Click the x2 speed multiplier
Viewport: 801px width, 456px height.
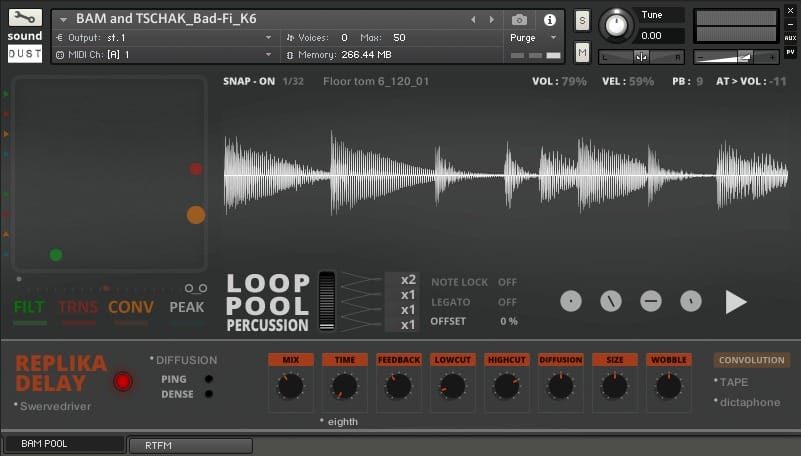408,280
